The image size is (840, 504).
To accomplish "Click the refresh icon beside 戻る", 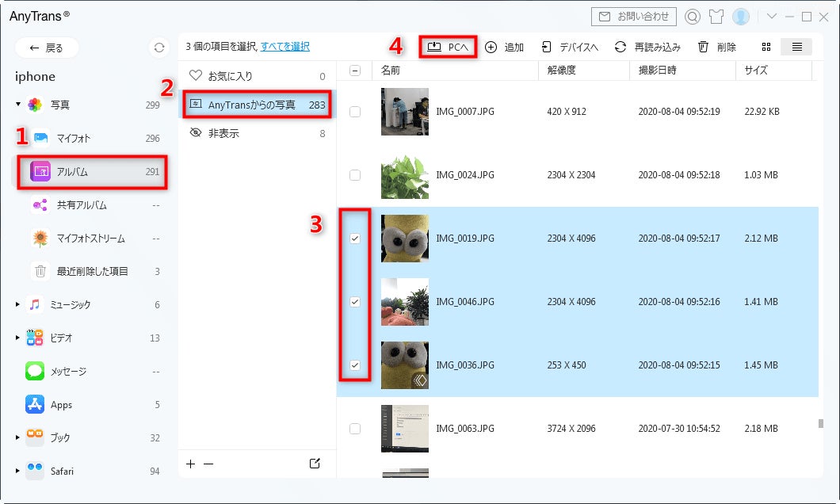I will tap(159, 48).
